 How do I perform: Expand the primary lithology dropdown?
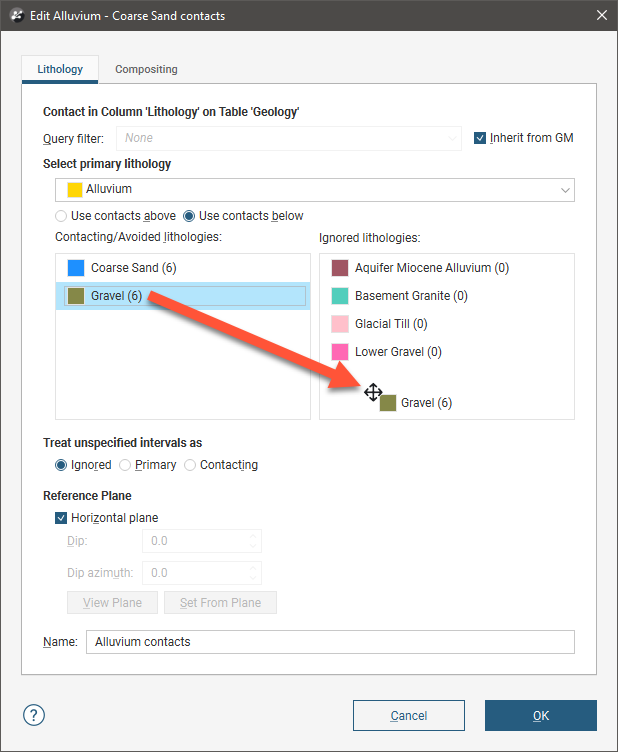click(566, 189)
